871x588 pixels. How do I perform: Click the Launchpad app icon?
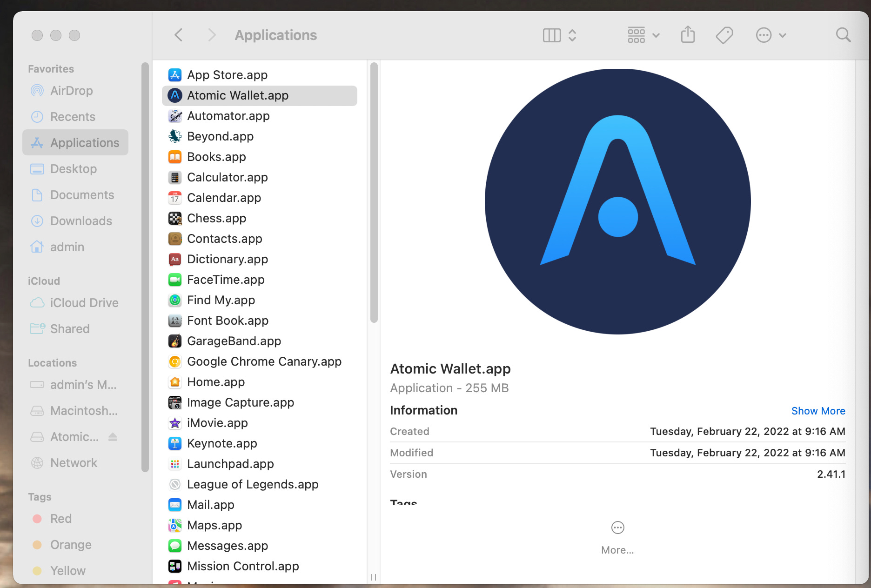pyautogui.click(x=175, y=464)
